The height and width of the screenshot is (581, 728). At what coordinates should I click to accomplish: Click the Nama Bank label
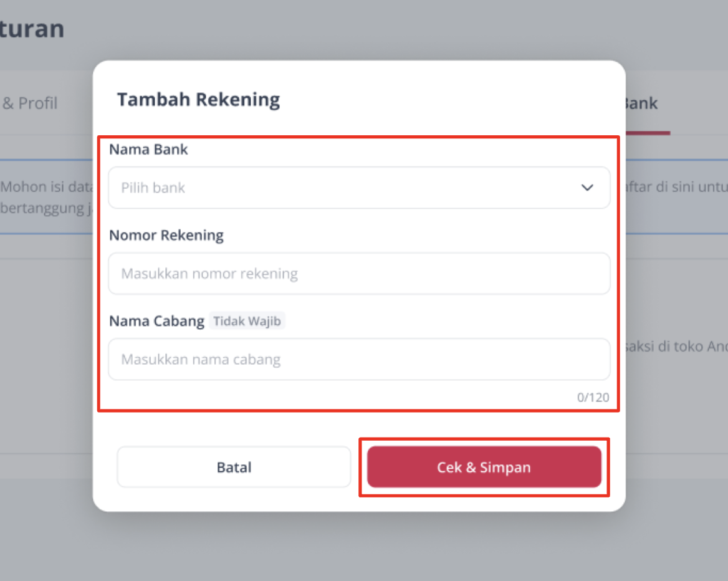click(x=148, y=150)
